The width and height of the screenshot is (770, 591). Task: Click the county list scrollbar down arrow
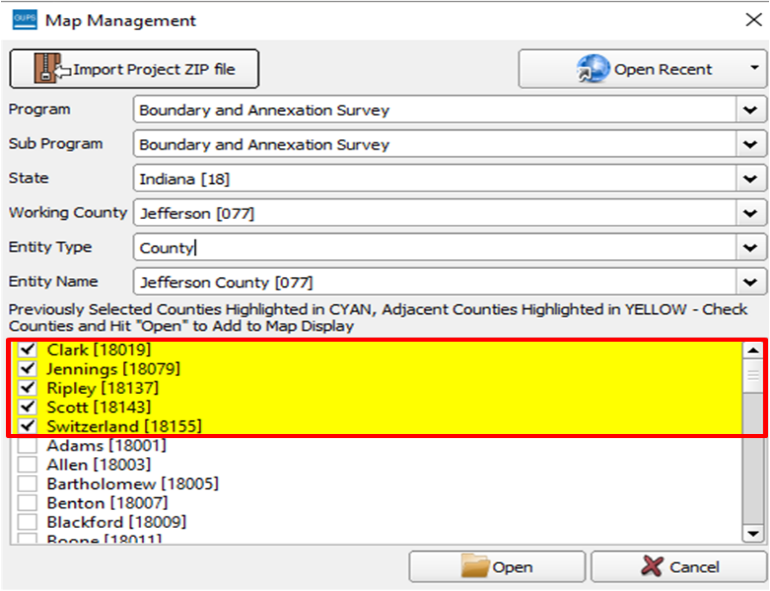pyautogui.click(x=753, y=533)
